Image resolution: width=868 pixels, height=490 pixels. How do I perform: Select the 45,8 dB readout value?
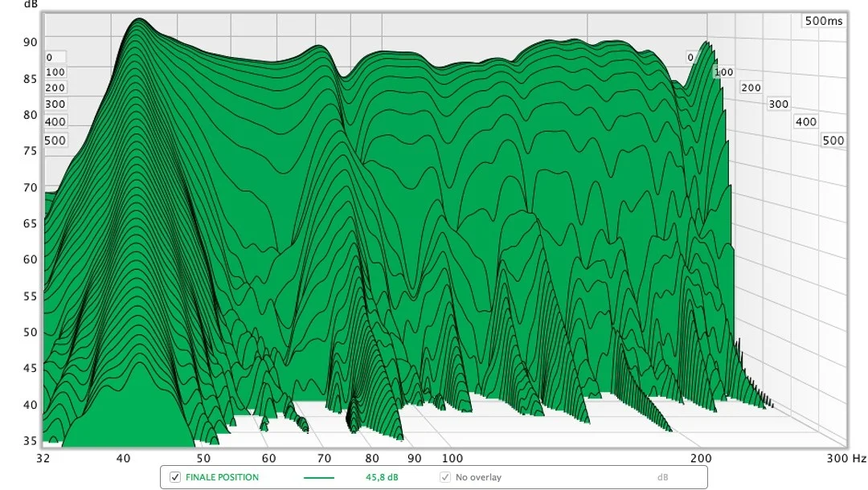(382, 477)
